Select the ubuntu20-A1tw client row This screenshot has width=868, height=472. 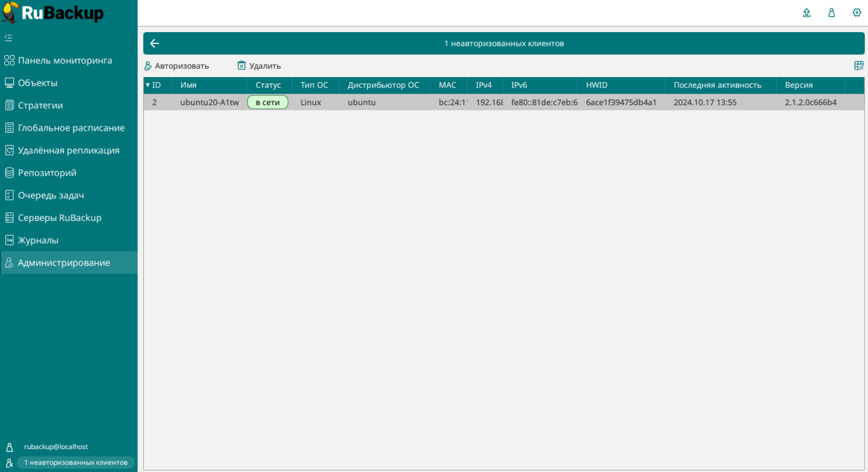coord(209,103)
